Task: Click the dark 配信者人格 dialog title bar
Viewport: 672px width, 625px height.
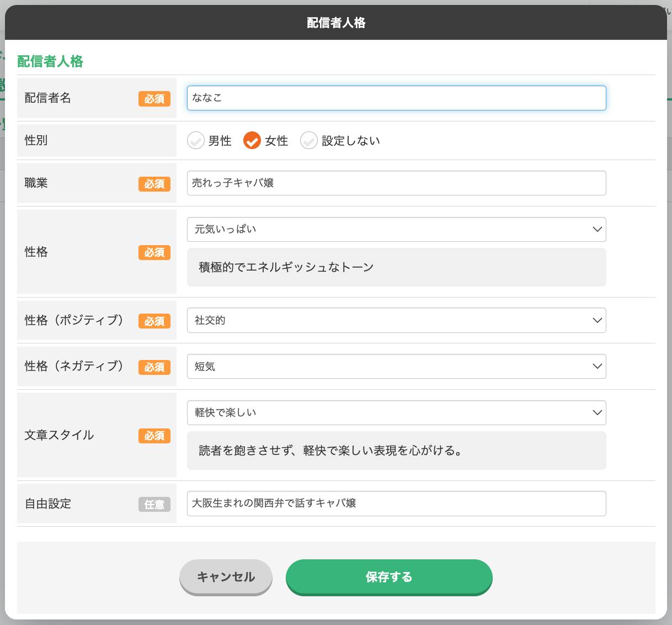Action: pyautogui.click(x=335, y=23)
